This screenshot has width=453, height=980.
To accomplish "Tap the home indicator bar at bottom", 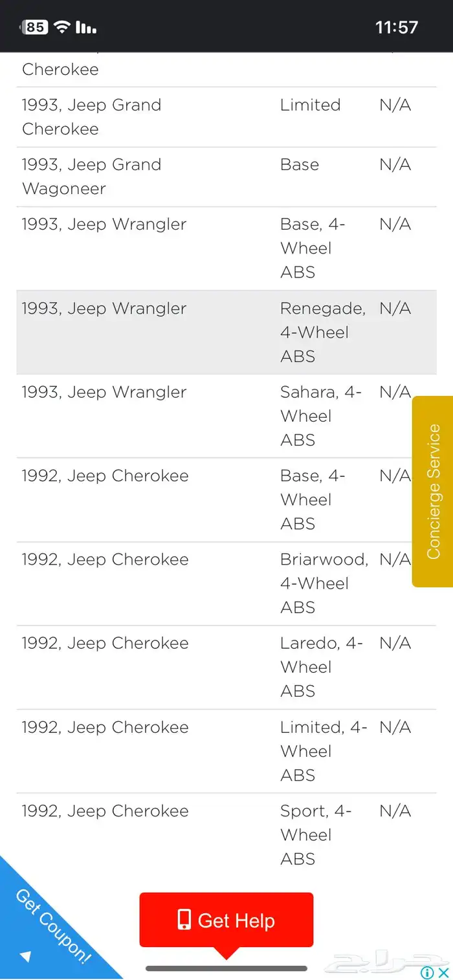I will [x=226, y=968].
